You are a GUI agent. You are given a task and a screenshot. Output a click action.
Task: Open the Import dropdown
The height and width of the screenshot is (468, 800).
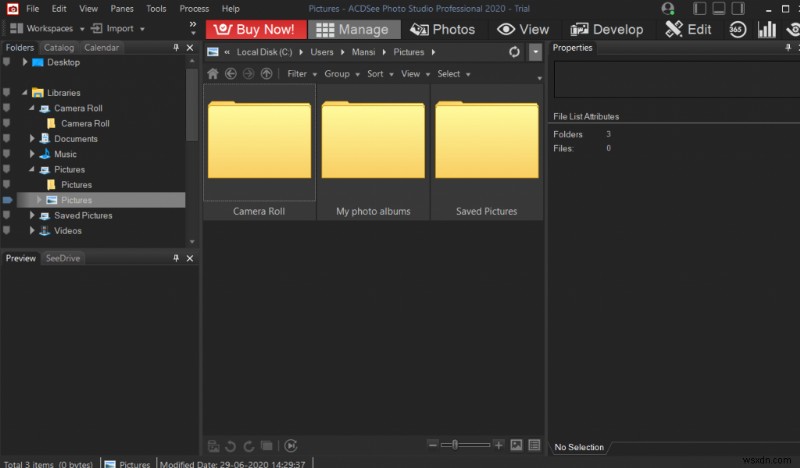118,29
